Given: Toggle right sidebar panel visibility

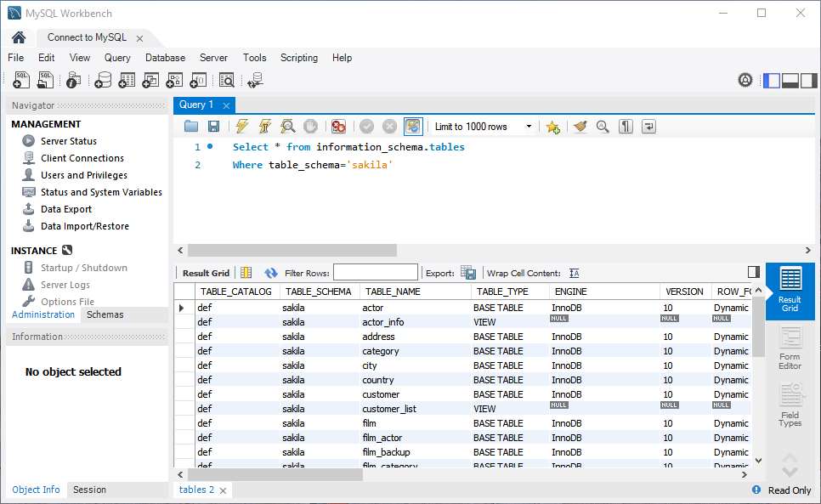Looking at the screenshot, I should 808,80.
